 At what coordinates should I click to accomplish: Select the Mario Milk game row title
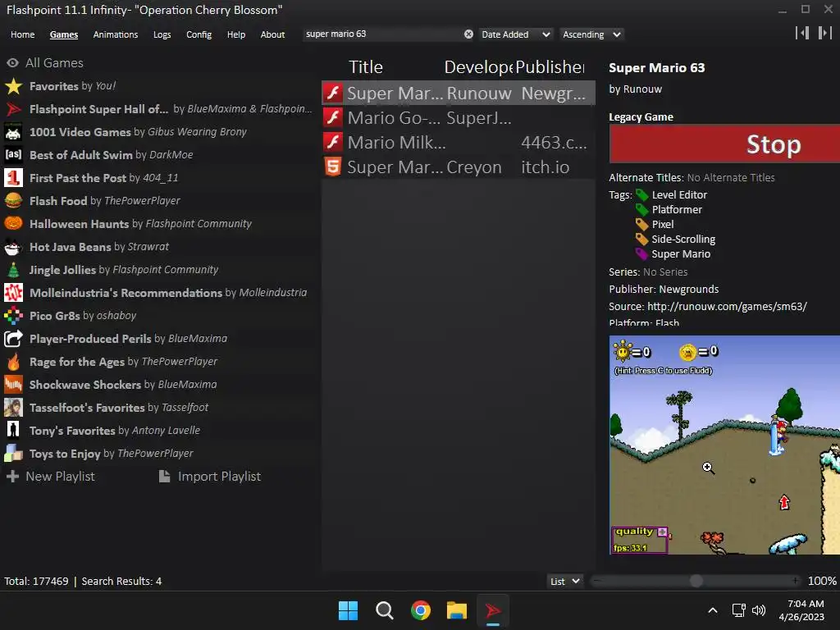click(x=396, y=142)
